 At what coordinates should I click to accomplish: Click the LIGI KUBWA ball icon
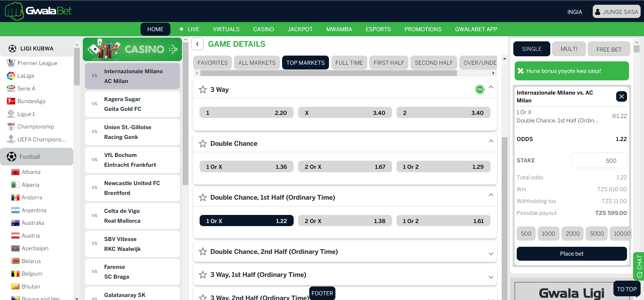(x=12, y=48)
